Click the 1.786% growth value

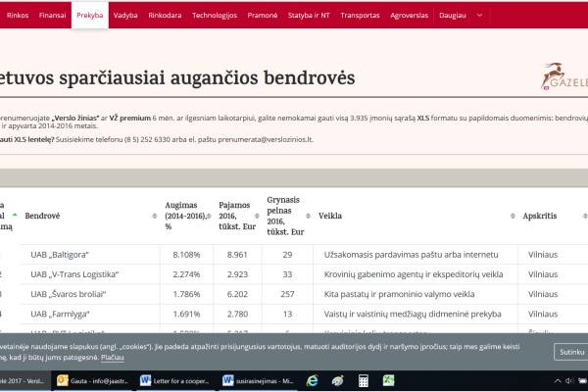click(x=186, y=294)
